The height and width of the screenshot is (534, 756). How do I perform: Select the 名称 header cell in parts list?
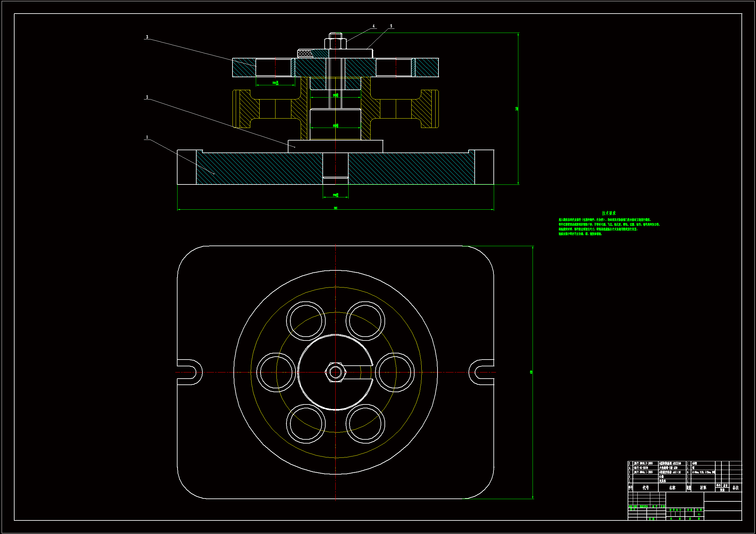[672, 487]
